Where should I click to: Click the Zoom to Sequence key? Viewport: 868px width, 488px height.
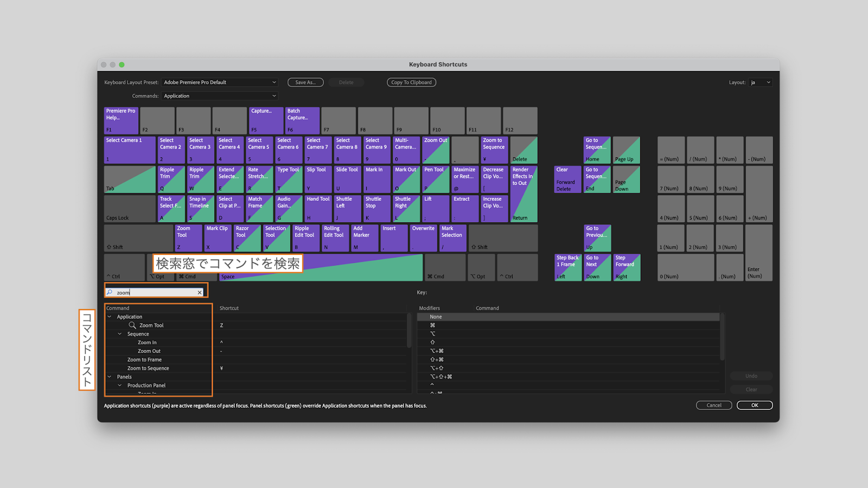pos(495,150)
